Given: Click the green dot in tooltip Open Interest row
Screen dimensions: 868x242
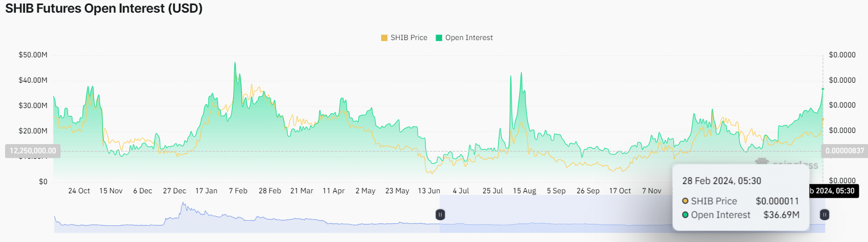Looking at the screenshot, I should click(x=685, y=215).
